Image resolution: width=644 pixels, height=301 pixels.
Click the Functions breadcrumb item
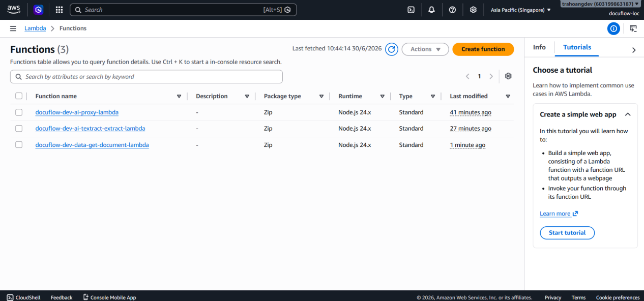pos(73,28)
